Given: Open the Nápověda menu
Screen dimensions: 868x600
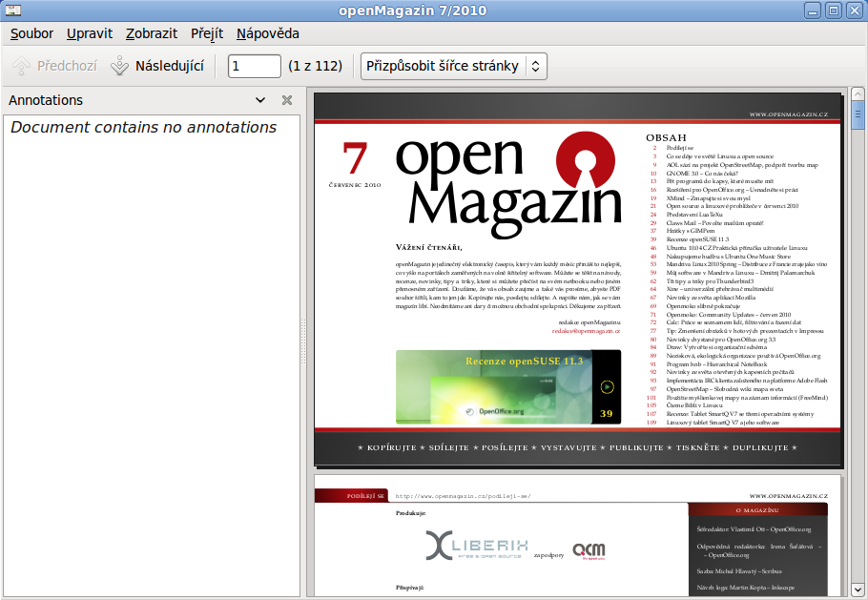Looking at the screenshot, I should pos(268,33).
